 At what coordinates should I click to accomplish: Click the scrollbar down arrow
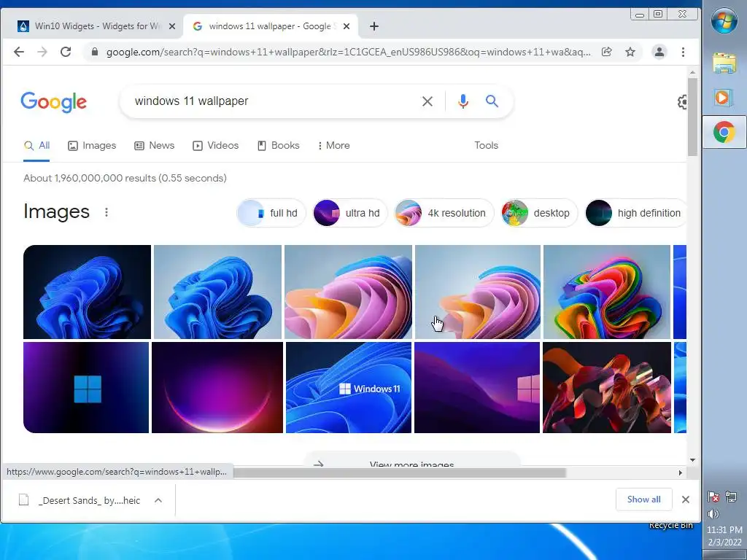pos(692,460)
